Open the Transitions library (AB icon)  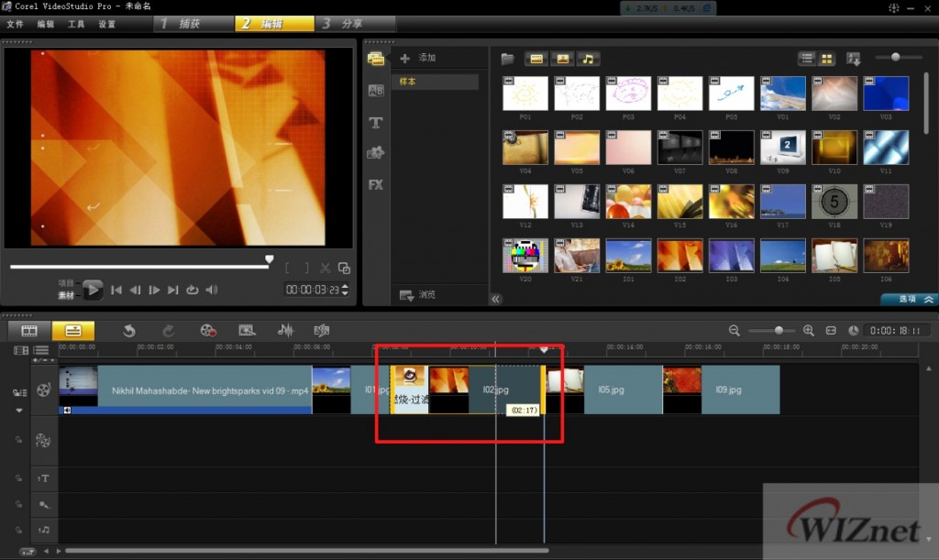click(x=375, y=91)
